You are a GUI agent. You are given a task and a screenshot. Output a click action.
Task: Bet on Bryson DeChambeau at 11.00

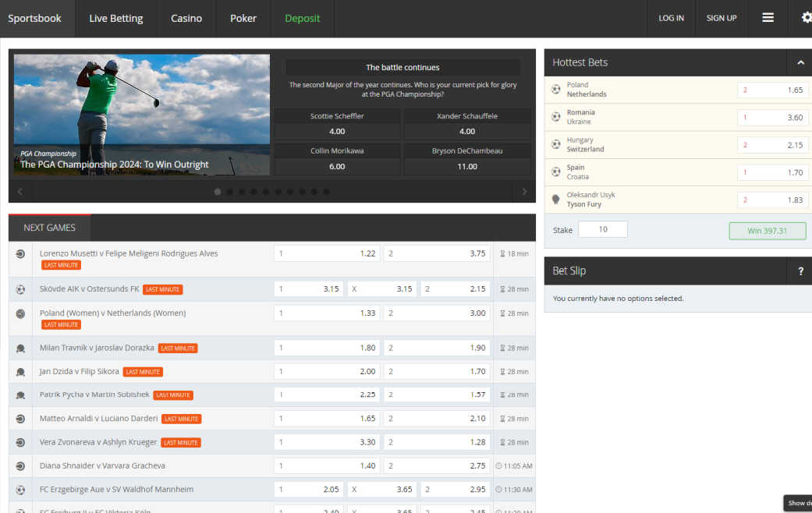(467, 159)
